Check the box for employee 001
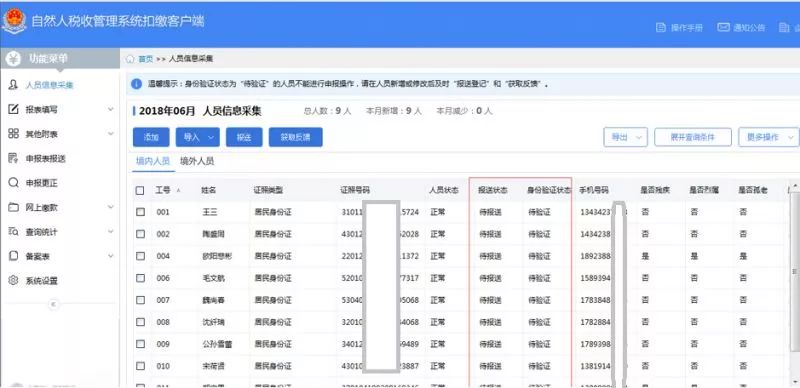This screenshot has width=800, height=388. coord(140,212)
